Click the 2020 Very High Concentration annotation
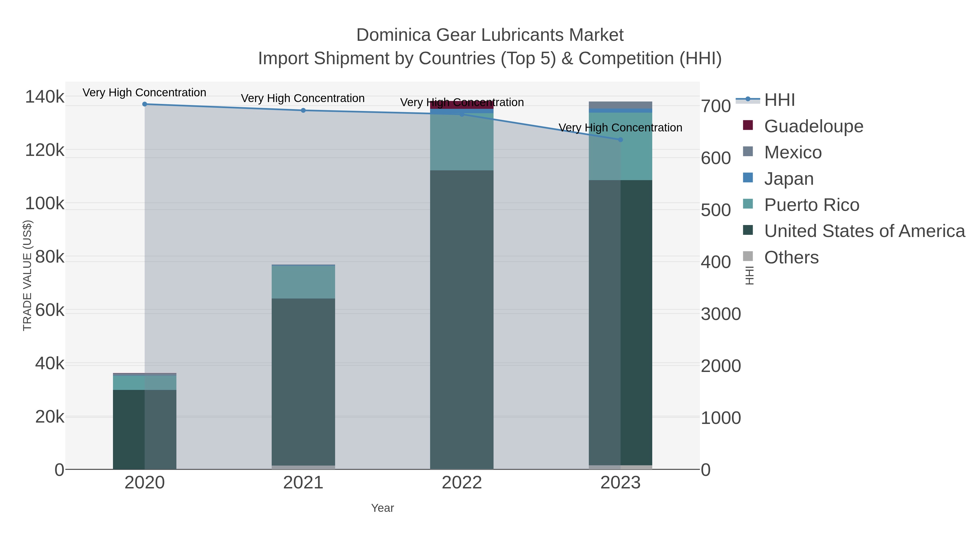This screenshot has width=980, height=551. 145,93
